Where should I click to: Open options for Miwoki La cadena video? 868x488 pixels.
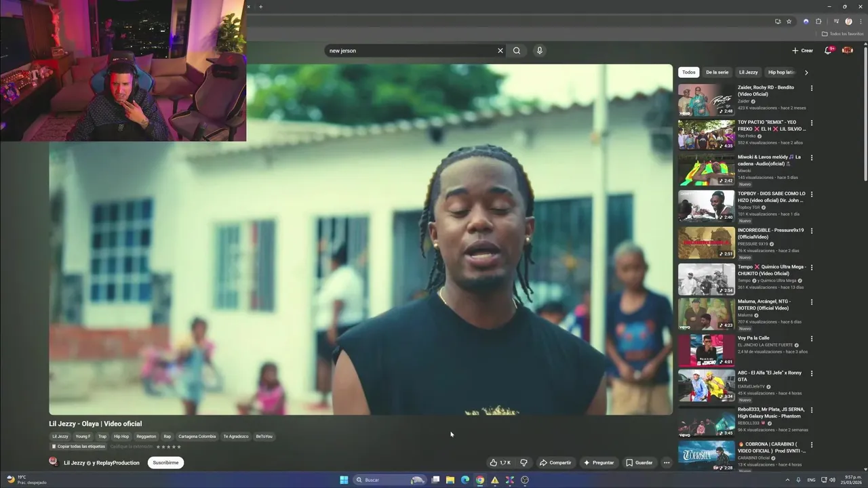(x=812, y=158)
